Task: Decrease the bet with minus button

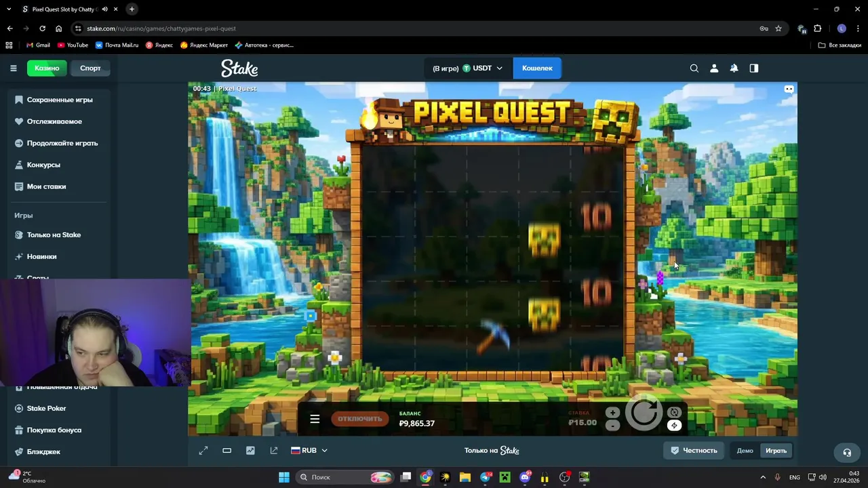Action: (x=612, y=426)
